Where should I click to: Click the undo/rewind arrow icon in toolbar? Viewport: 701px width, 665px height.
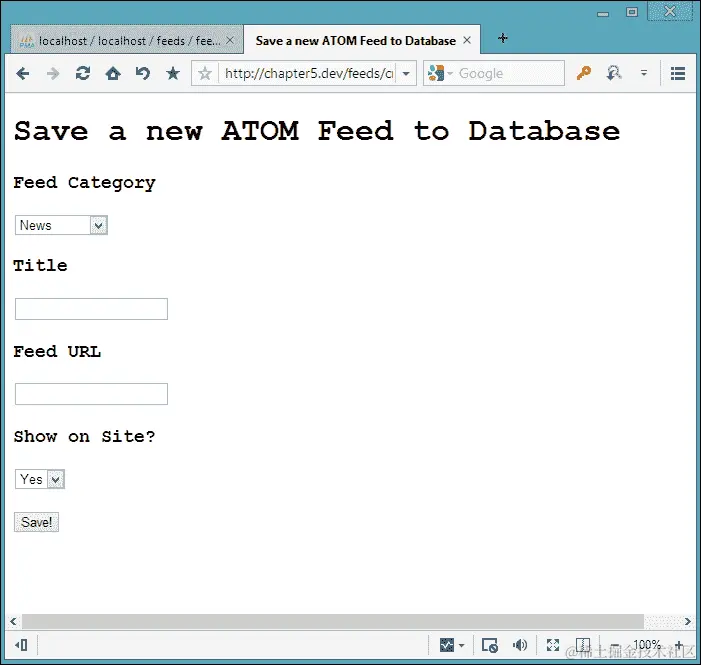(x=143, y=73)
